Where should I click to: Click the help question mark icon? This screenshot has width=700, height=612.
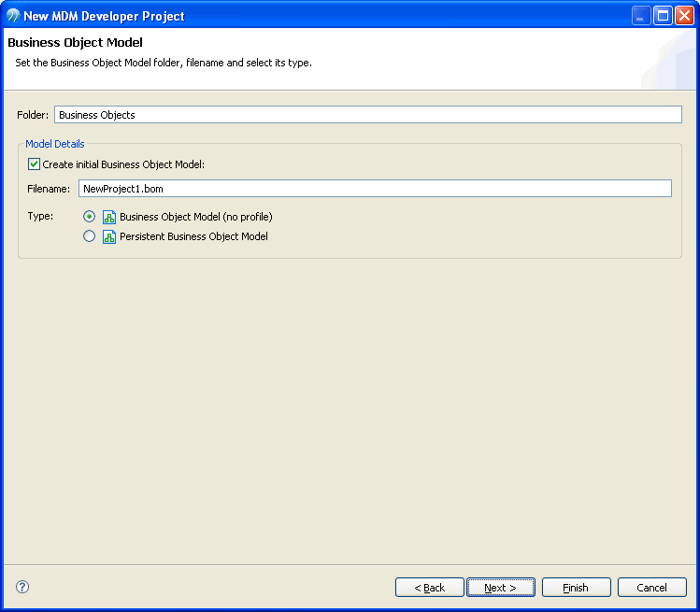click(x=22, y=587)
